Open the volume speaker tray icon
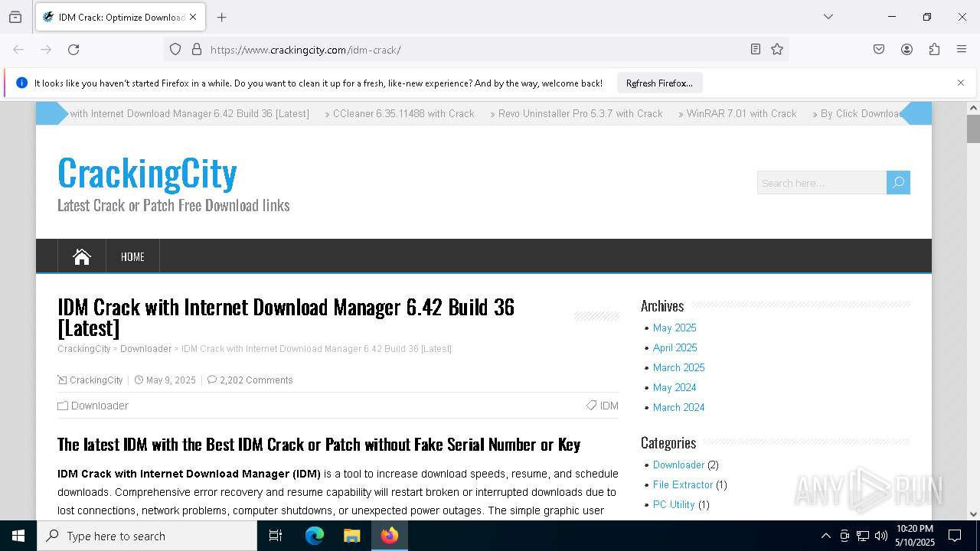The height and width of the screenshot is (551, 980). point(881,536)
